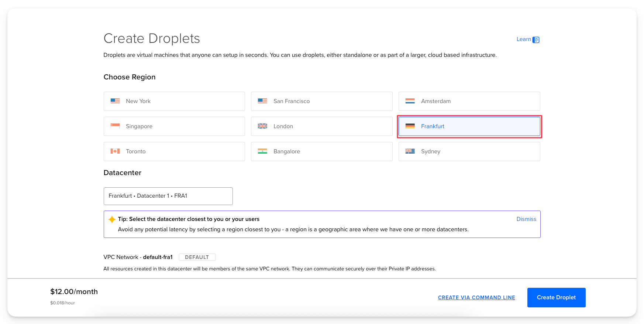Choose the Frankfurt region card
This screenshot has width=644, height=324.
point(469,126)
